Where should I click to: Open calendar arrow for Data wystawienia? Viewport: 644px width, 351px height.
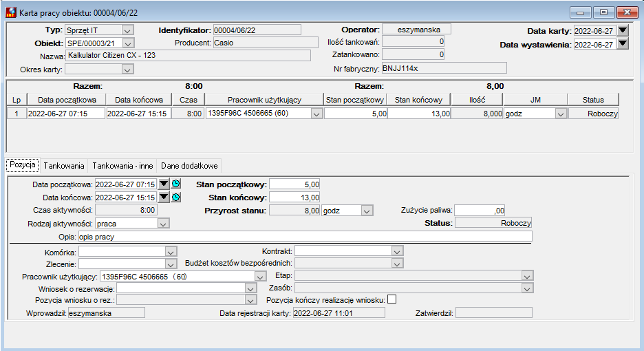pos(623,43)
